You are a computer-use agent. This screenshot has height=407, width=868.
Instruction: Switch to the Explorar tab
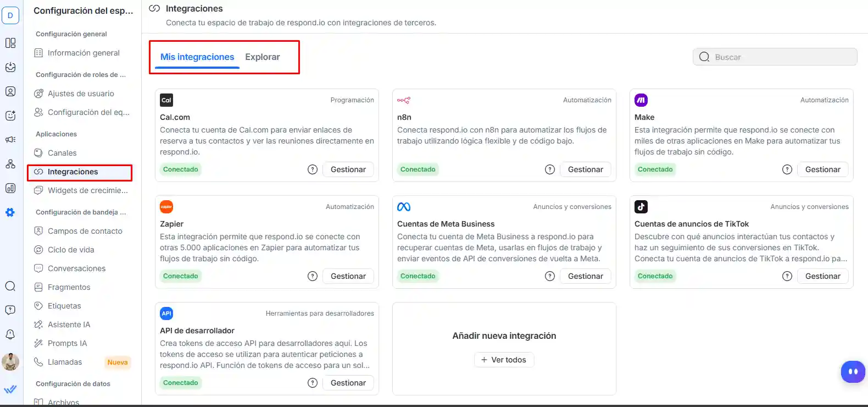[263, 57]
